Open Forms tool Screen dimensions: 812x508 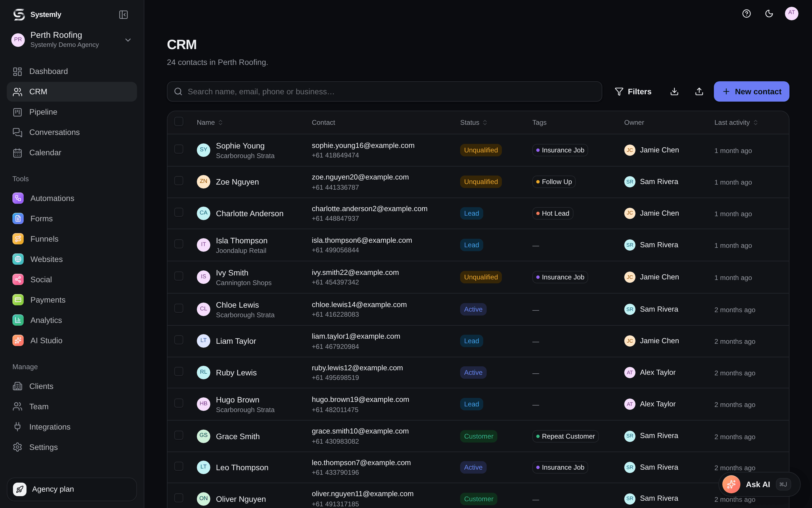coord(72,219)
